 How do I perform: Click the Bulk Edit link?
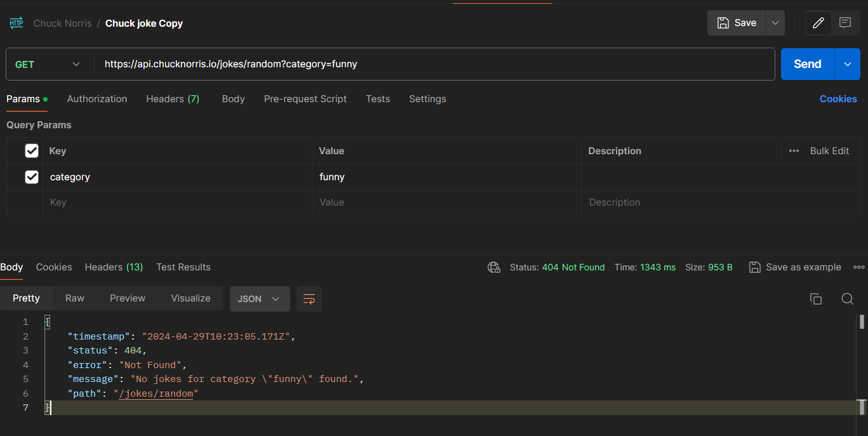click(x=829, y=151)
